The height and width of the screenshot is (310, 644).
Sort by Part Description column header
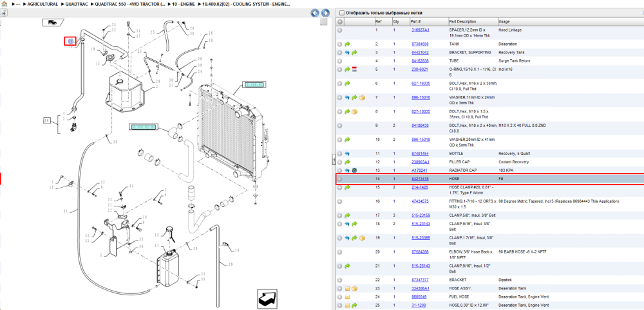tap(472, 21)
